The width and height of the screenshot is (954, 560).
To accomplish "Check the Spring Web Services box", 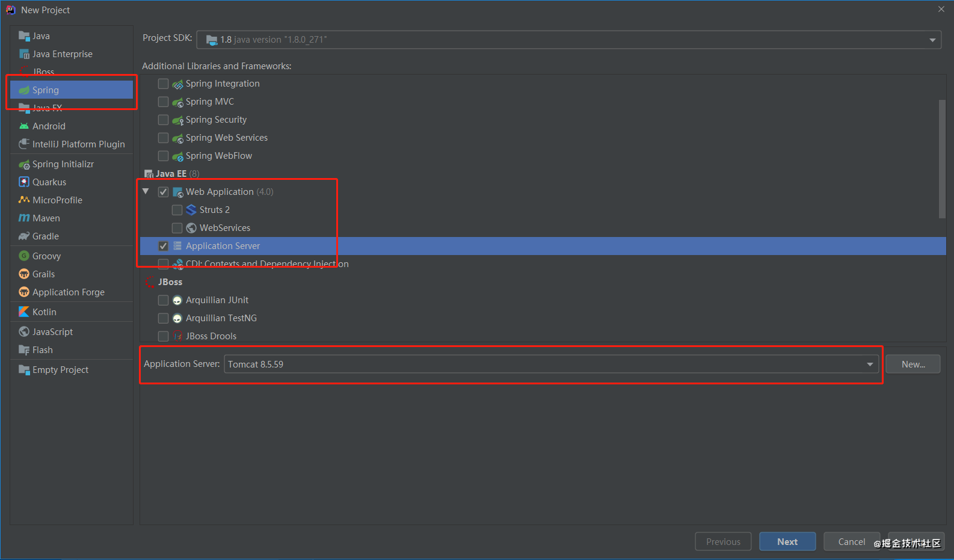I will tap(163, 138).
